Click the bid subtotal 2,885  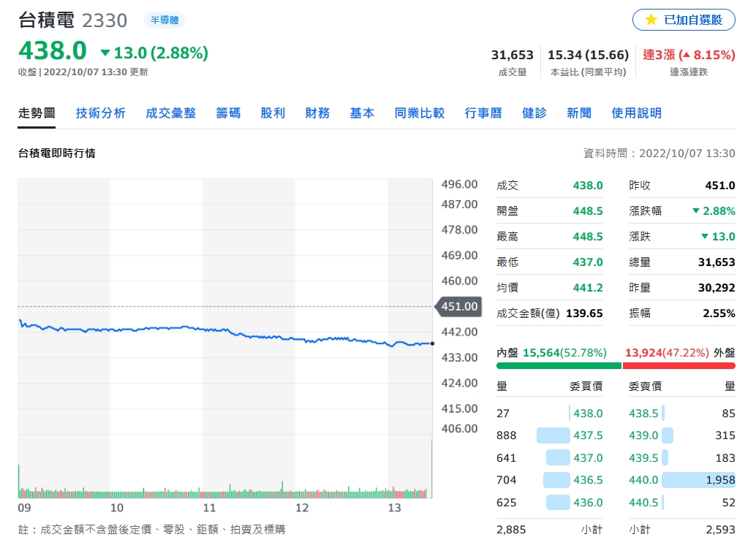click(511, 530)
